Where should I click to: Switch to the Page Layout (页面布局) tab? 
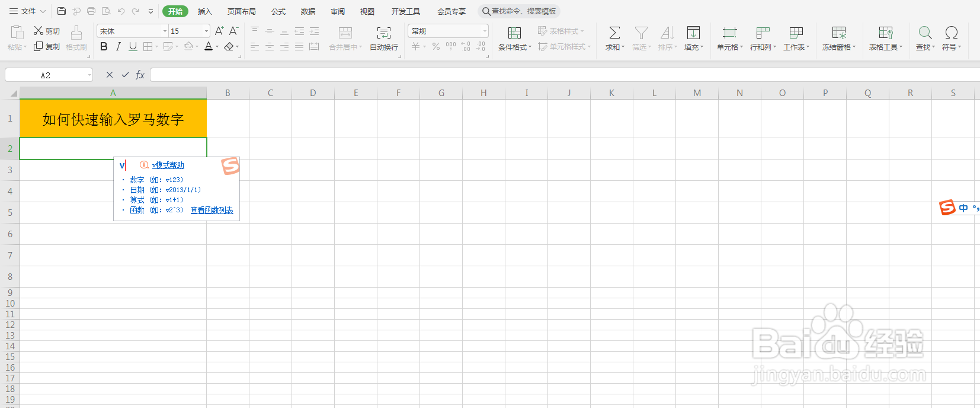tap(242, 11)
